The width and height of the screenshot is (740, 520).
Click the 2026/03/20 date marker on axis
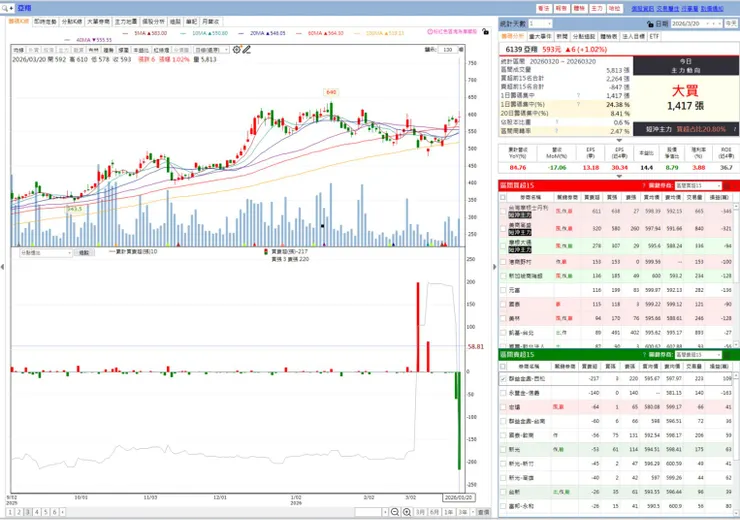[458, 497]
